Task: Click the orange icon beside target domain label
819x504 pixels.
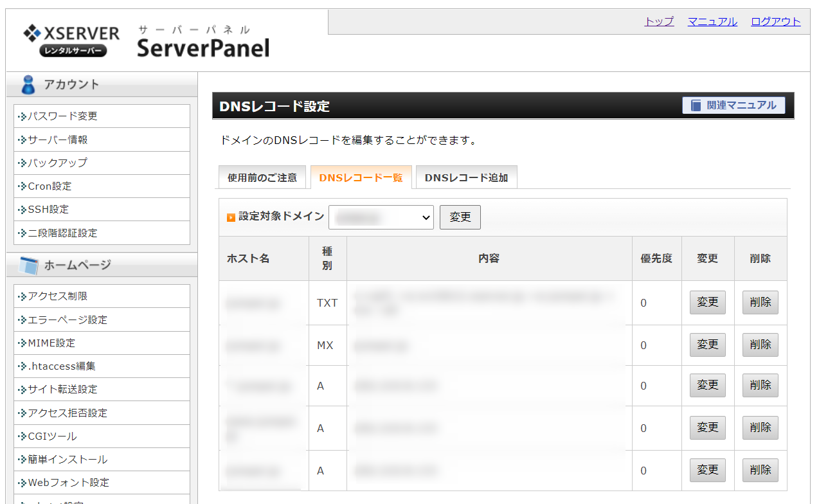Action: [231, 217]
